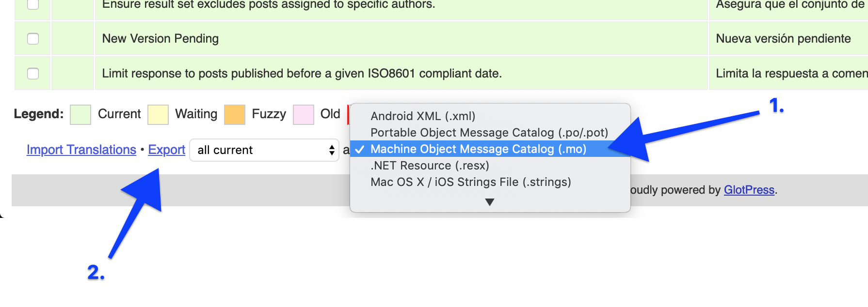Tick the checkbox for Ensure result set row
This screenshot has width=868, height=307.
(x=33, y=4)
